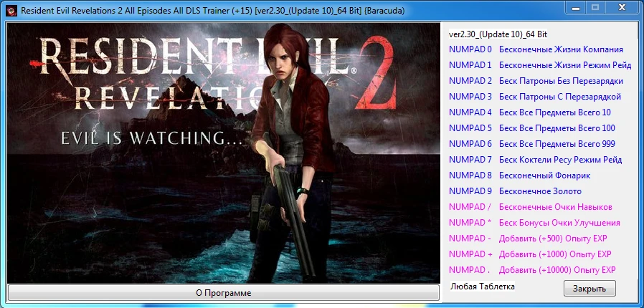Select NUMPAD 2 Беск Патроны Без Перезарядки

tap(536, 81)
